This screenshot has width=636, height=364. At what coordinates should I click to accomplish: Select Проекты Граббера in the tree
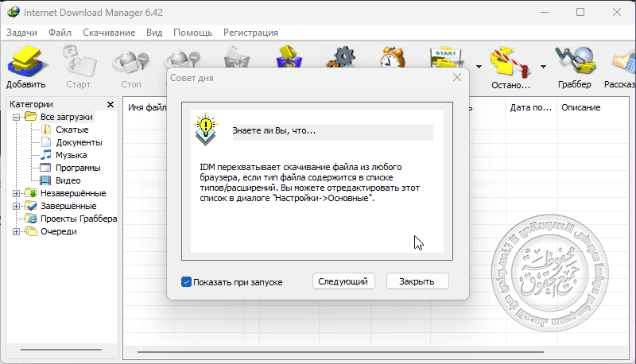click(x=78, y=219)
